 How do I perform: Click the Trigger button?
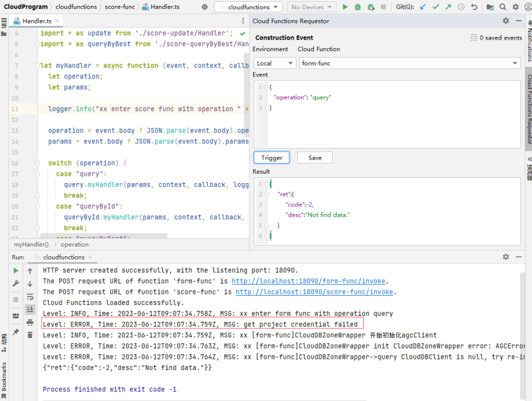coord(271,158)
